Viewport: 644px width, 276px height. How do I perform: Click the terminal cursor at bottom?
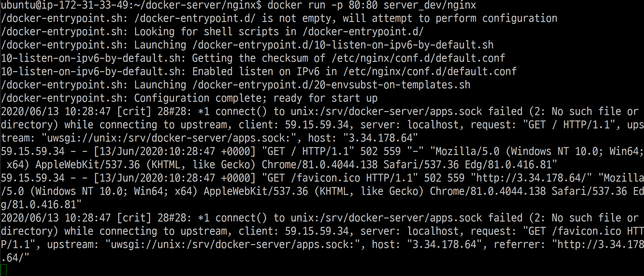(3, 270)
